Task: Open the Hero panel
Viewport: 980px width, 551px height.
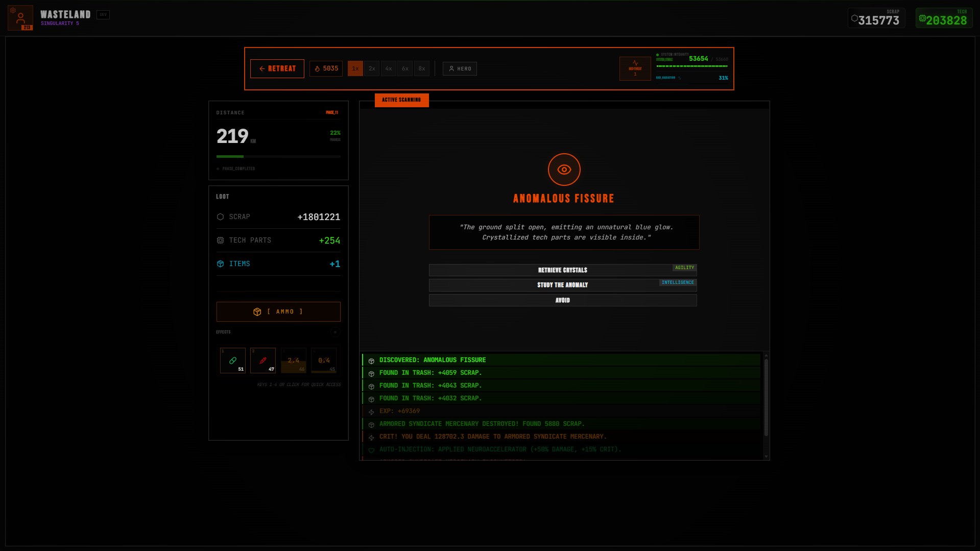Action: pos(460,68)
